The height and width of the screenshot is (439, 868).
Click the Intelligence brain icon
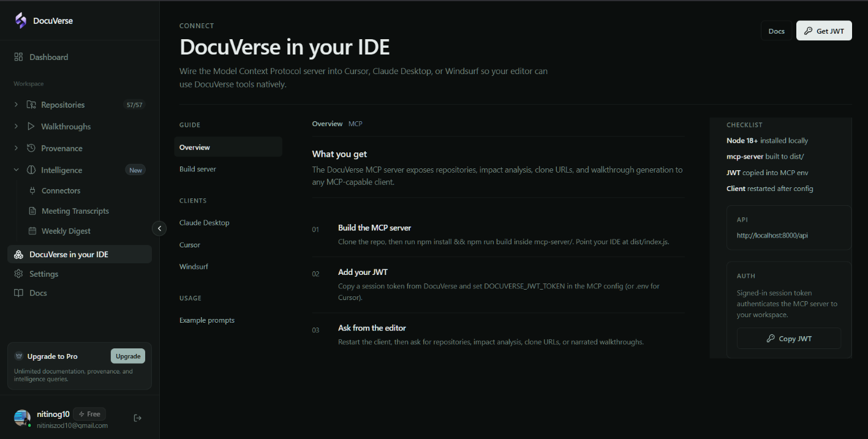click(31, 170)
